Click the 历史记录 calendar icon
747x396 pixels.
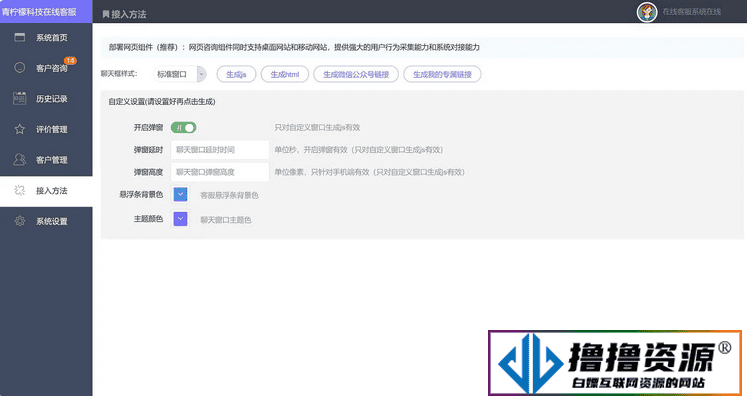pyautogui.click(x=20, y=98)
